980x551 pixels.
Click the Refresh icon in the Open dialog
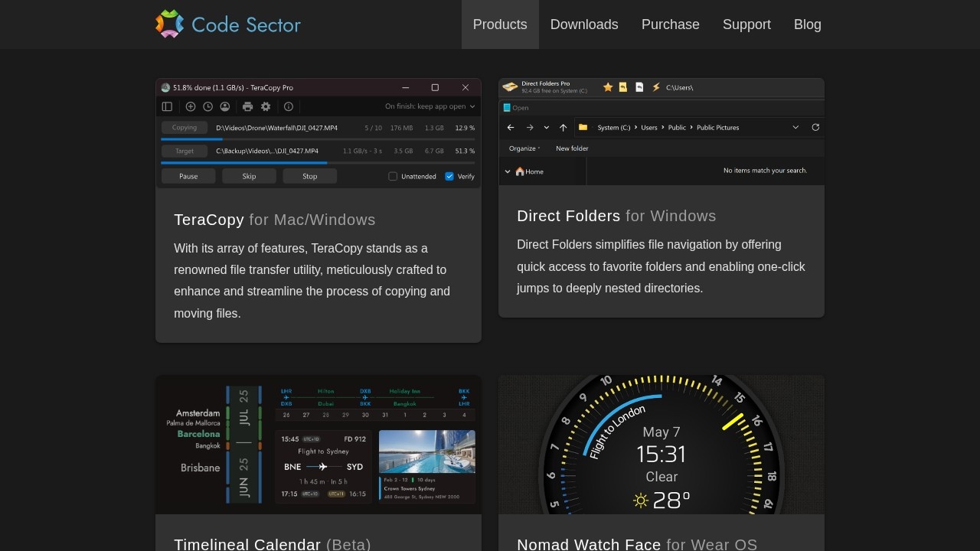815,127
